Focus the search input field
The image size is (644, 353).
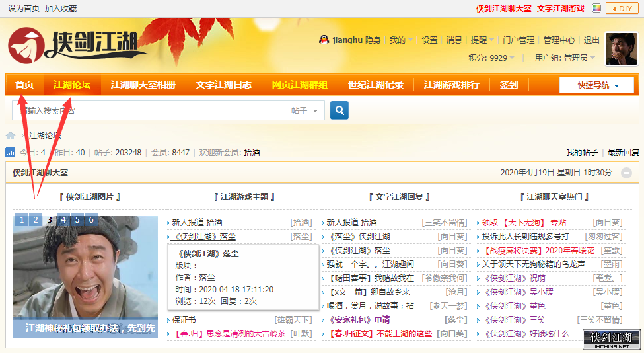click(x=149, y=110)
